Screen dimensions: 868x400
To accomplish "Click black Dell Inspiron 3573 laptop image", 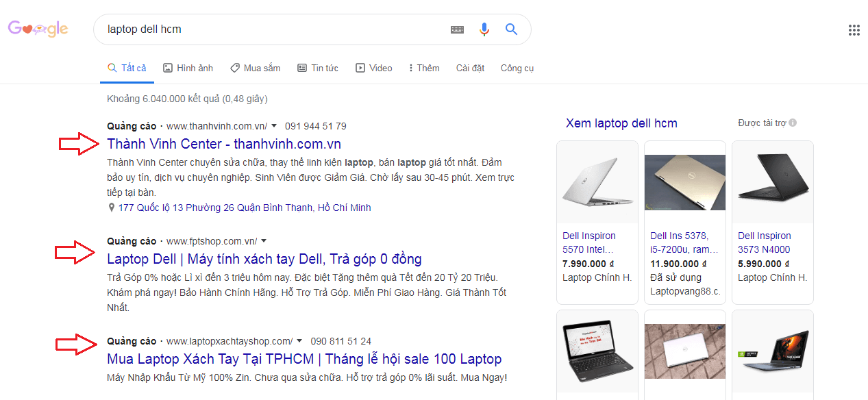I will click(x=773, y=182).
